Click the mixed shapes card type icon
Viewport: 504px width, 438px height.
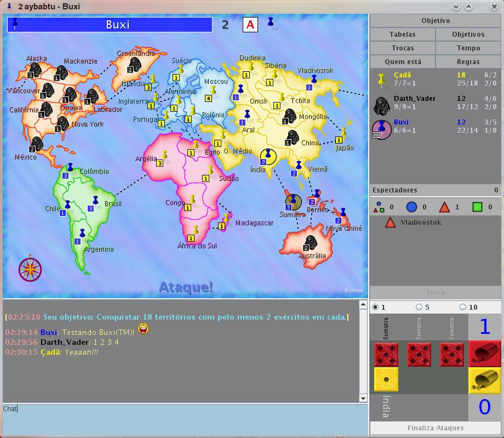379,207
